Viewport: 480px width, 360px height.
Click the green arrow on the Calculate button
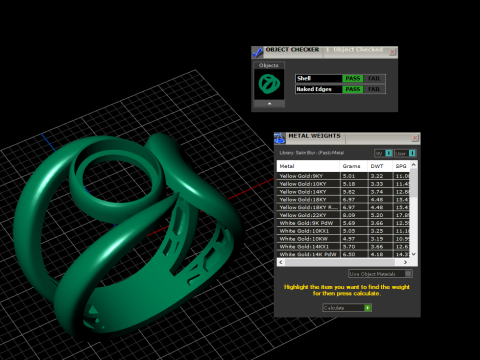click(x=367, y=308)
